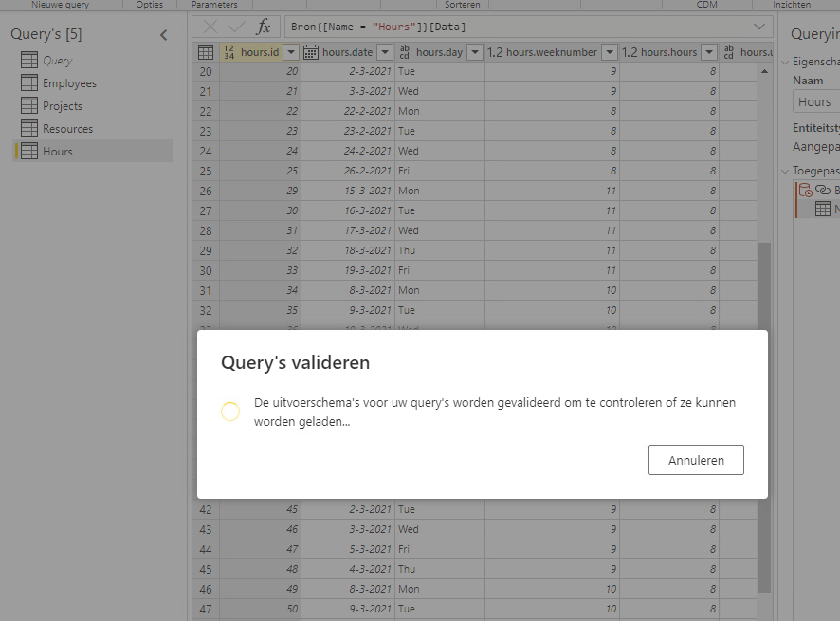Collapse the Query's pane with the chevron

[163, 35]
